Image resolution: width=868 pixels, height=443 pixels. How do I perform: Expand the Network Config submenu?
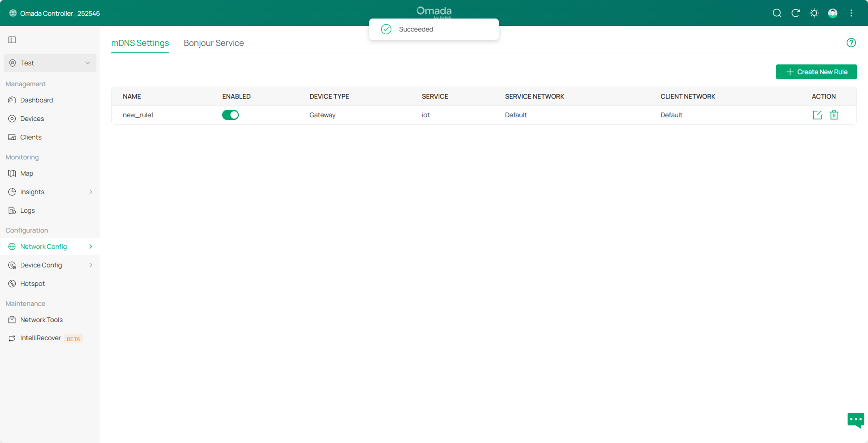pyautogui.click(x=90, y=246)
